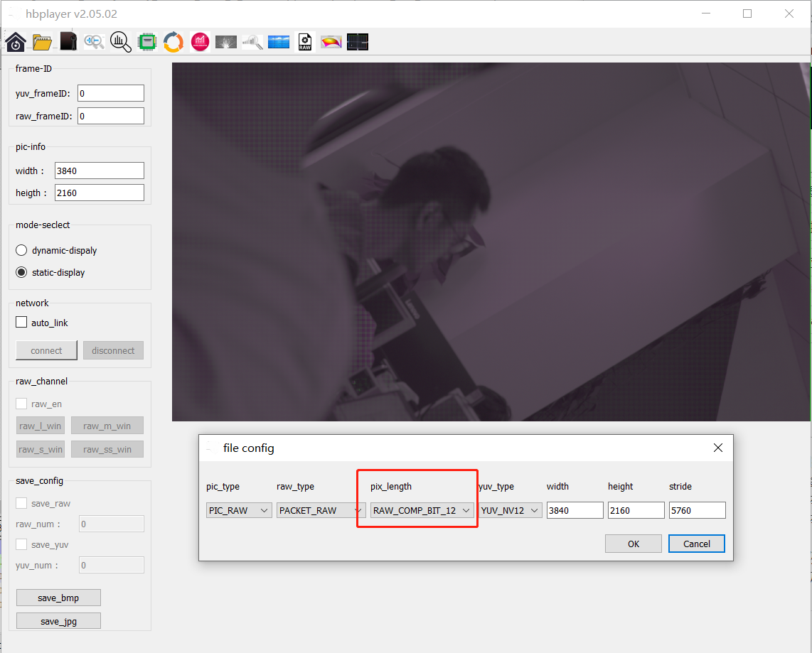Enable the auto_link checkbox
This screenshot has height=653, width=812.
[21, 323]
